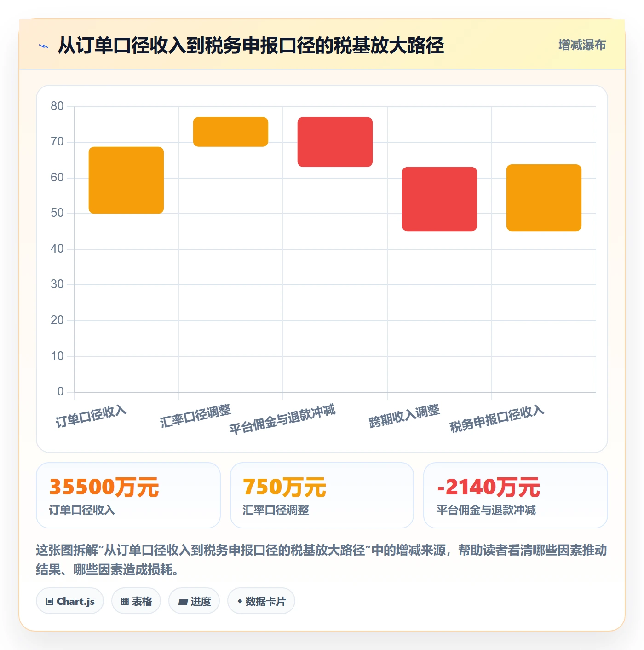Click the 750万元 value in the data card
Screen dimensions: 644x650
tap(284, 487)
